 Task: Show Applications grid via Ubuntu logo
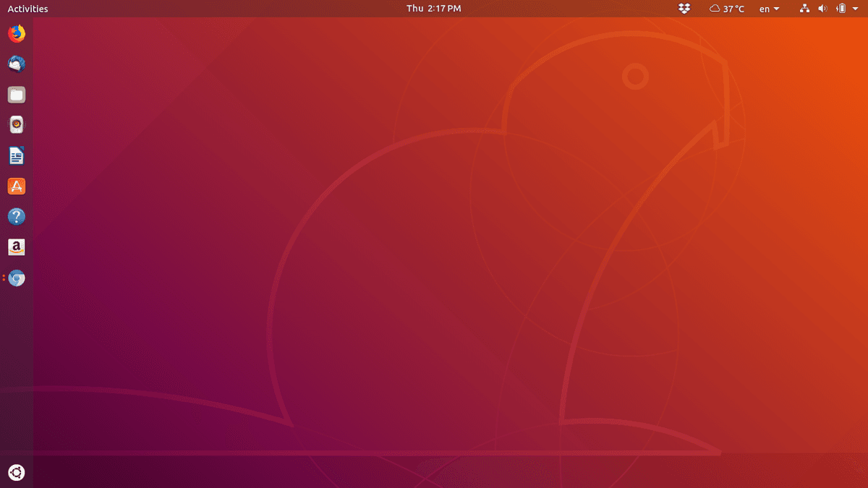pyautogui.click(x=17, y=473)
